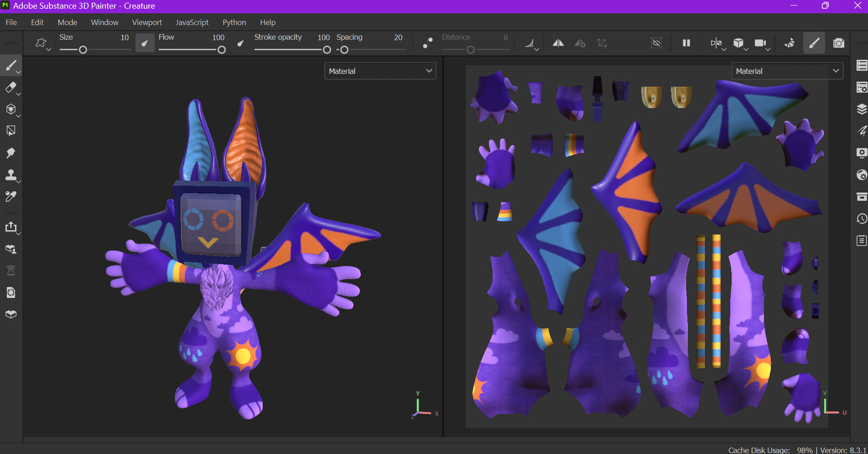The image size is (868, 454).
Task: Select the Projection tool
Action: click(11, 109)
